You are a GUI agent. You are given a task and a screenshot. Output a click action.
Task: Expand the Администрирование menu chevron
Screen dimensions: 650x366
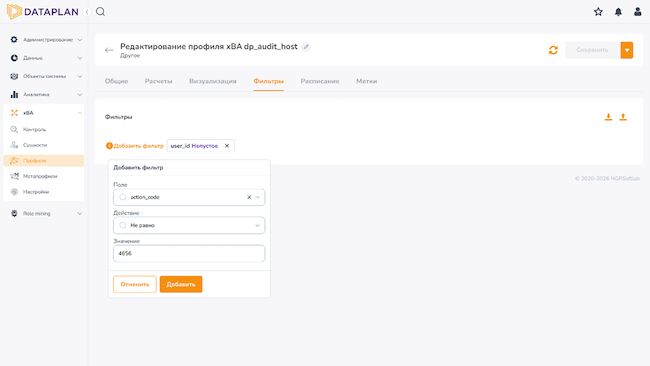point(80,40)
